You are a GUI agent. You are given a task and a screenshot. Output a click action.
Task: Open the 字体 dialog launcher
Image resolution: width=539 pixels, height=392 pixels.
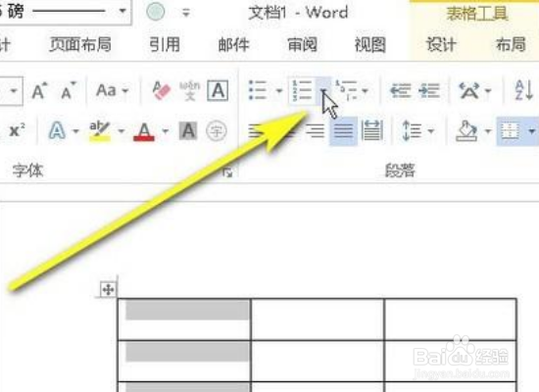(x=227, y=171)
